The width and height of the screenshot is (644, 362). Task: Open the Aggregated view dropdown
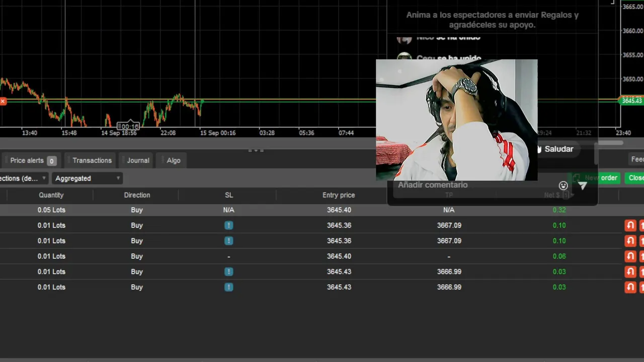point(87,178)
